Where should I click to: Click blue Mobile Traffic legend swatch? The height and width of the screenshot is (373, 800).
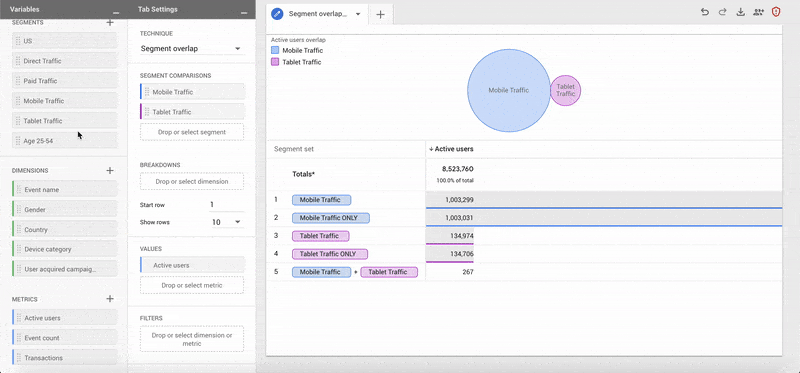[275, 51]
